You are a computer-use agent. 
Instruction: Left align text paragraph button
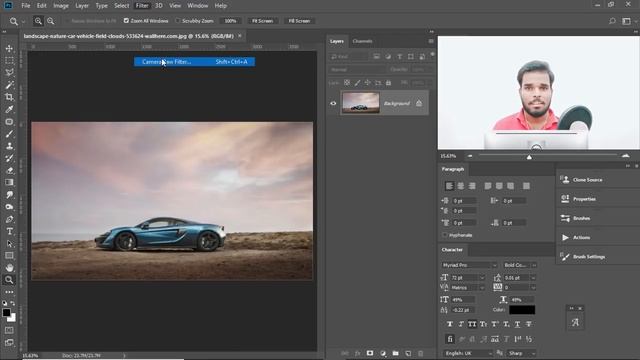pos(449,186)
